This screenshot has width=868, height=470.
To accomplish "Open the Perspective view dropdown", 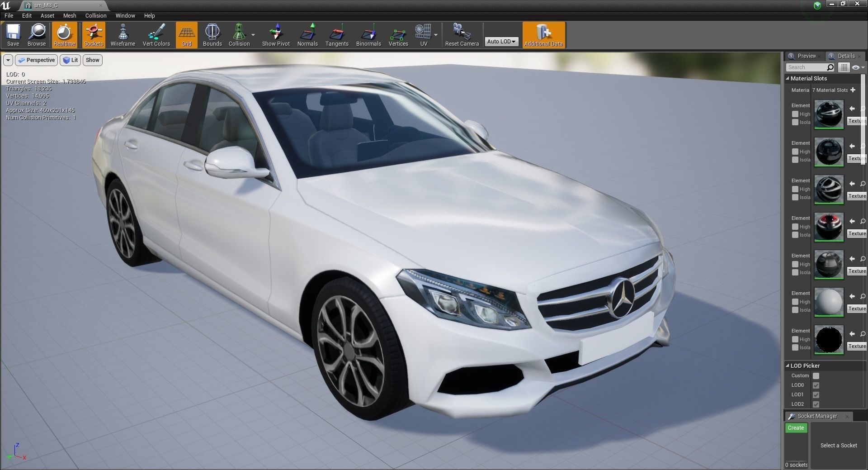I will pos(36,60).
